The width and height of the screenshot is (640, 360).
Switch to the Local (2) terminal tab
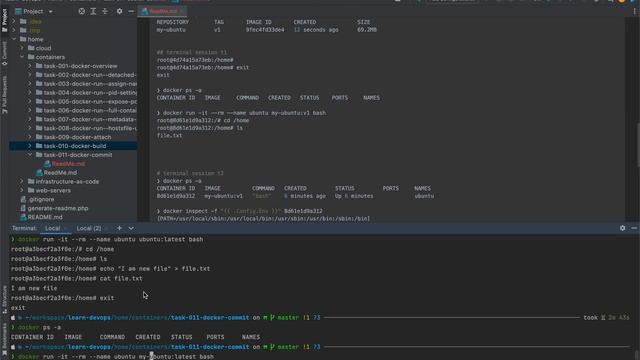pyautogui.click(x=89, y=228)
